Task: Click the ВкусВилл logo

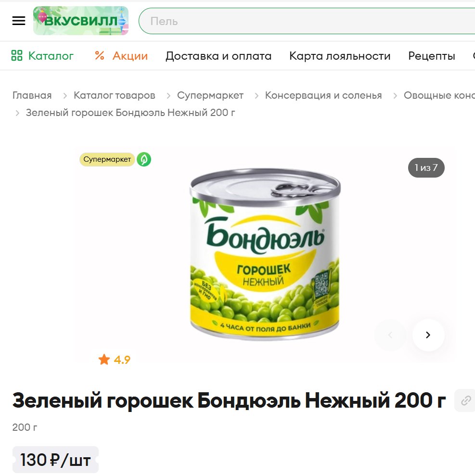Action: (81, 21)
